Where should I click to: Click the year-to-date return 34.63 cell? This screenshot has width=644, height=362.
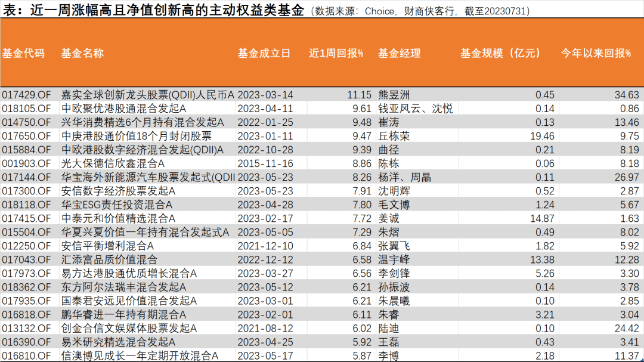pos(627,95)
